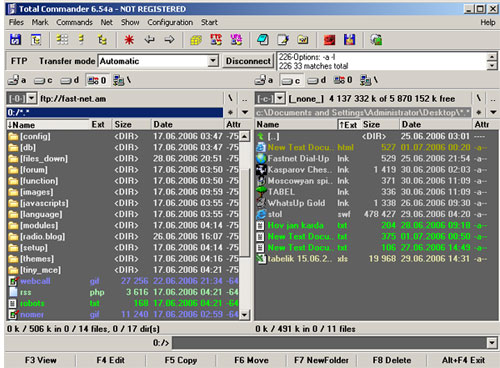Image resolution: width=500 pixels, height=368 pixels.
Task: Open the right panel favorites star button
Action: click(479, 112)
